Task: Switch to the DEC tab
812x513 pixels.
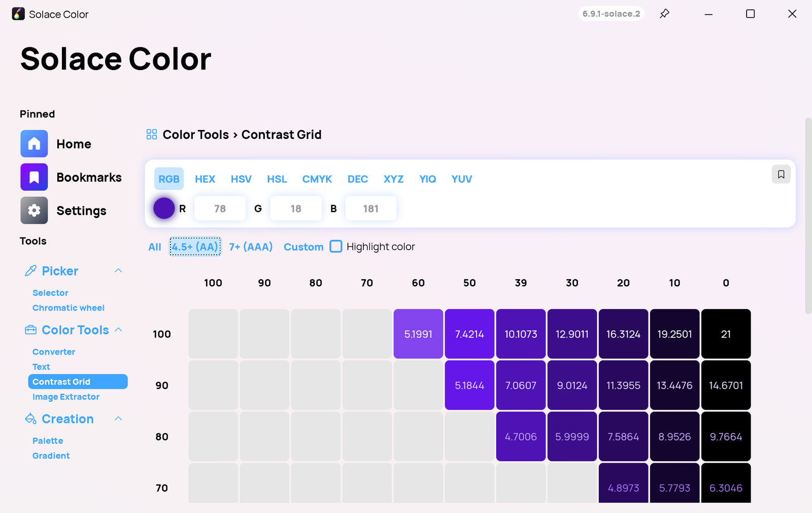Action: (x=358, y=179)
